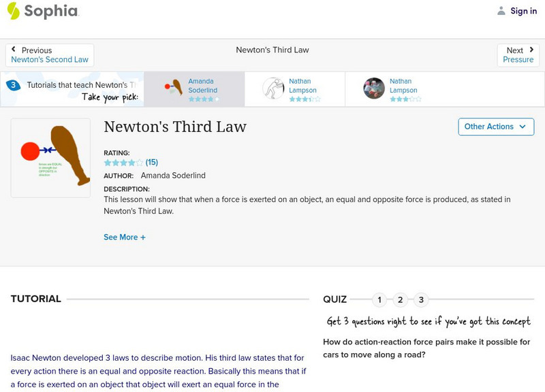
Task: Open the Other Actions dropdown
Action: coord(495,127)
